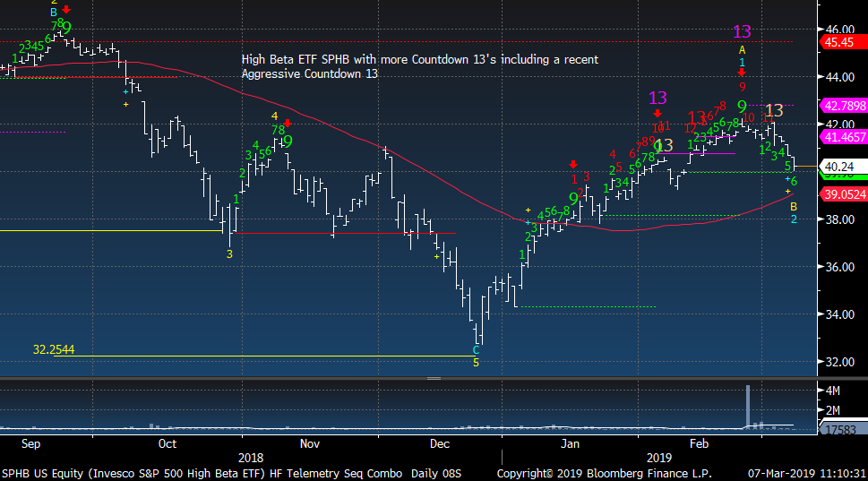This screenshot has width=868, height=481.
Task: Click the Copyright 2019 Bloomberg Finance text
Action: 605,473
